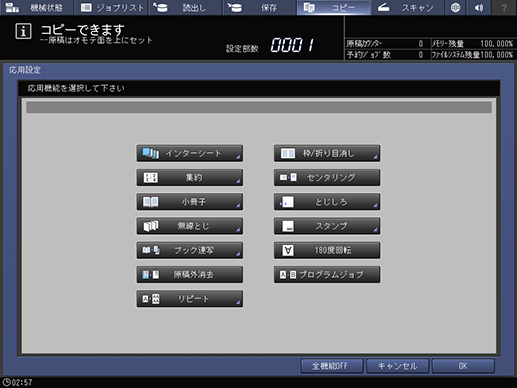517x388 pixels.
Task: Select the コピー copy tab
Action: (334, 7)
